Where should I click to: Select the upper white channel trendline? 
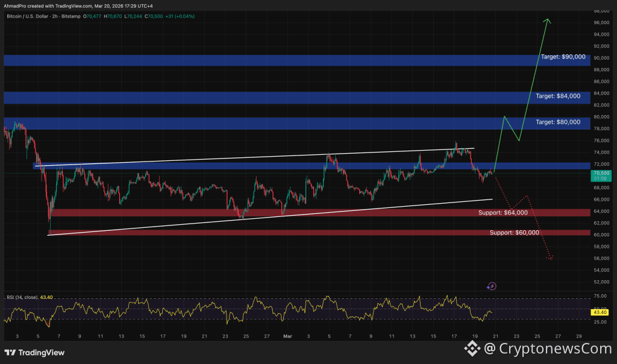click(x=241, y=157)
